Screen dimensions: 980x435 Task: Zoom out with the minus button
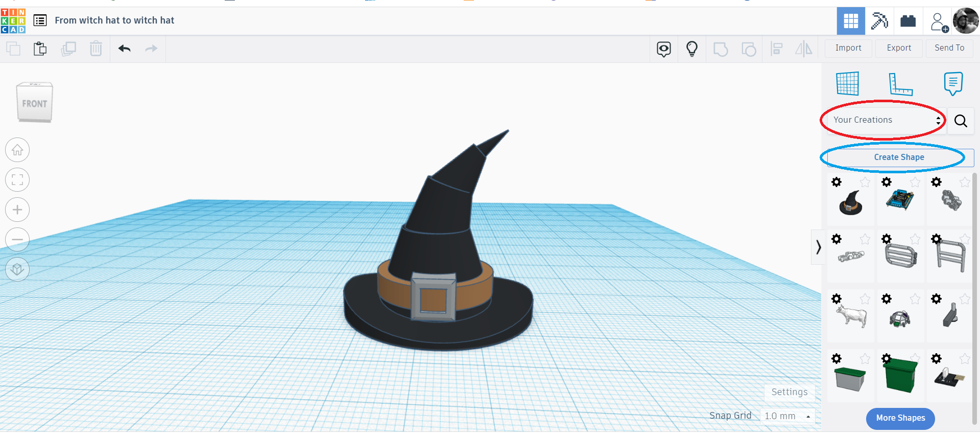17,239
